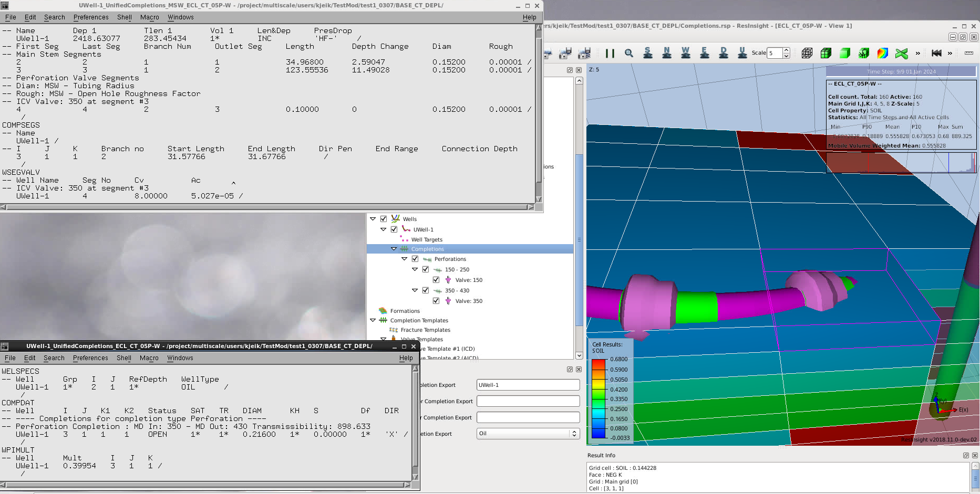The image size is (980, 494).
Task: Select the surface-with-mesh green cube draw style
Action: pyautogui.click(x=826, y=53)
